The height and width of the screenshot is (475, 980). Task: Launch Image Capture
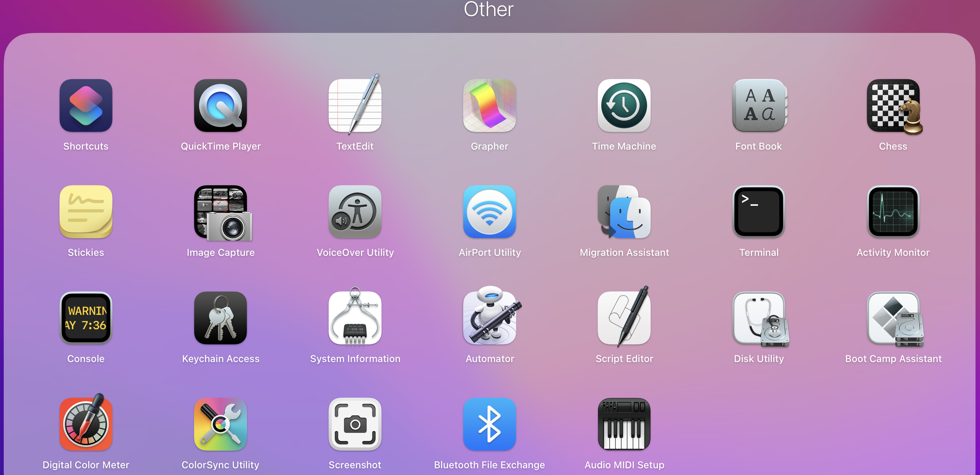(x=220, y=212)
